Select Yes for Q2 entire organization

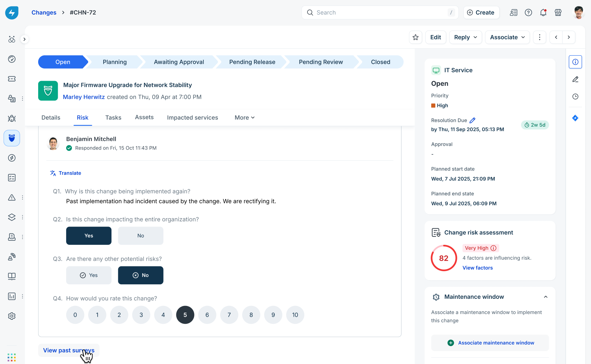tap(89, 236)
